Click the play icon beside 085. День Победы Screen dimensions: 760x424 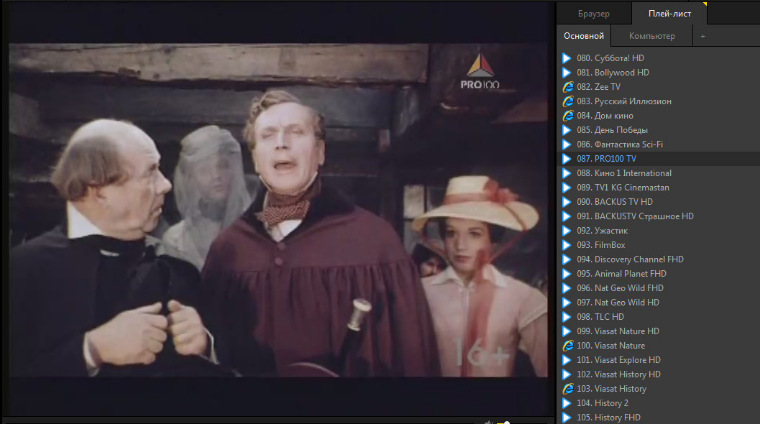pyautogui.click(x=567, y=130)
